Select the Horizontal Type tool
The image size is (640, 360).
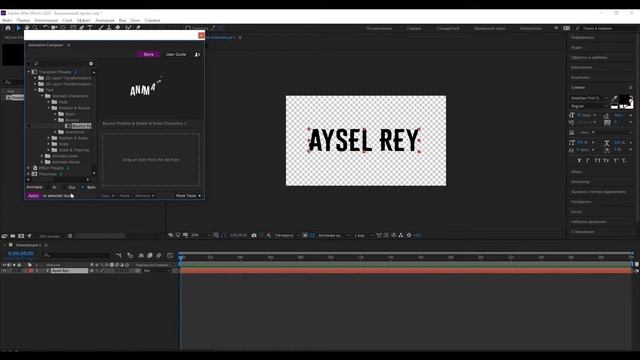[x=90, y=28]
